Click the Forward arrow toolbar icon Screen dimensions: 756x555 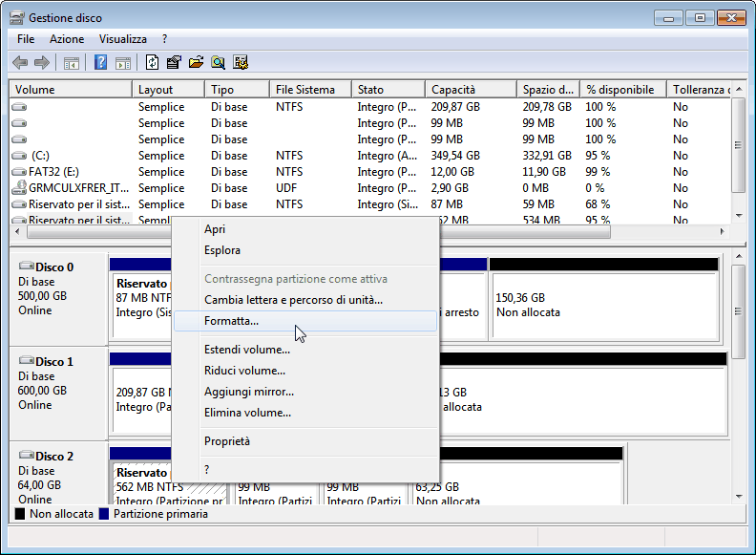click(x=42, y=63)
